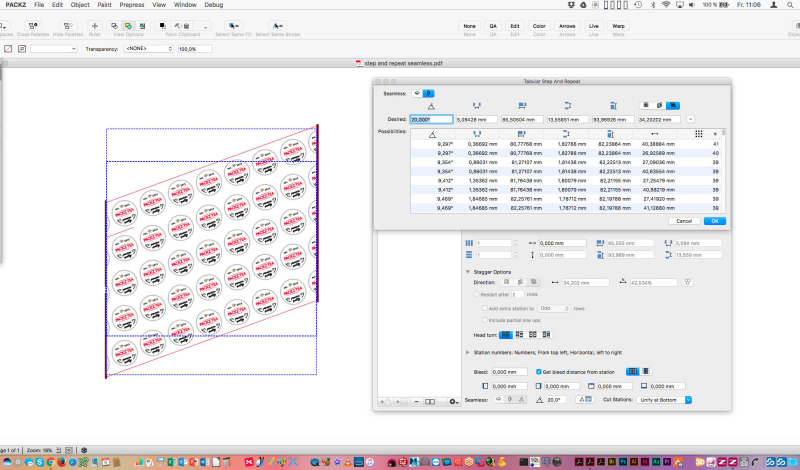
Task: Click the sort arrow in possibilities header
Action: tap(715, 134)
